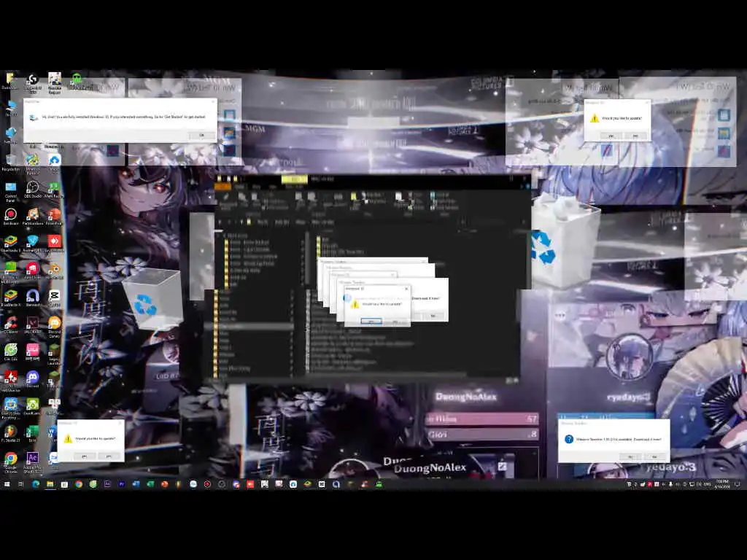Open the CCleaner desktop shortcut
This screenshot has width=747, height=560.
pos(10,323)
